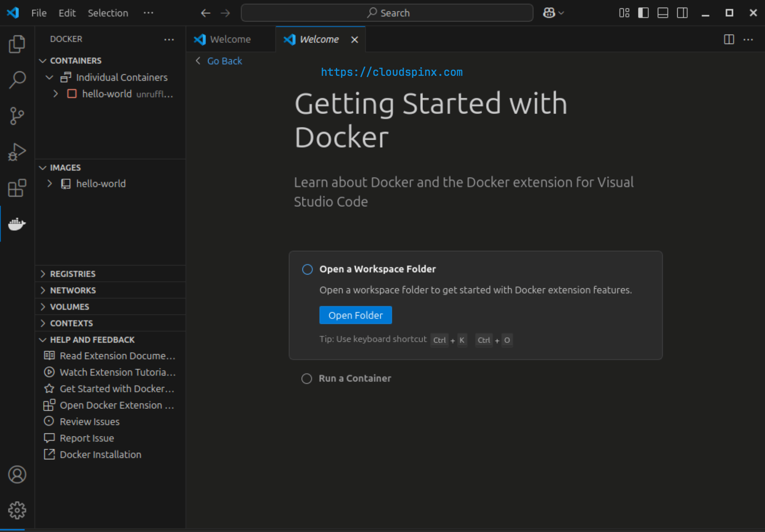Select the Docker whale icon in activity bar
The height and width of the screenshot is (532, 765).
(17, 224)
